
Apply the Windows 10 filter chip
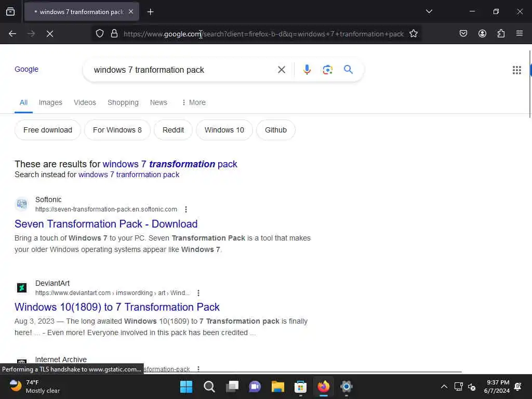pyautogui.click(x=224, y=130)
